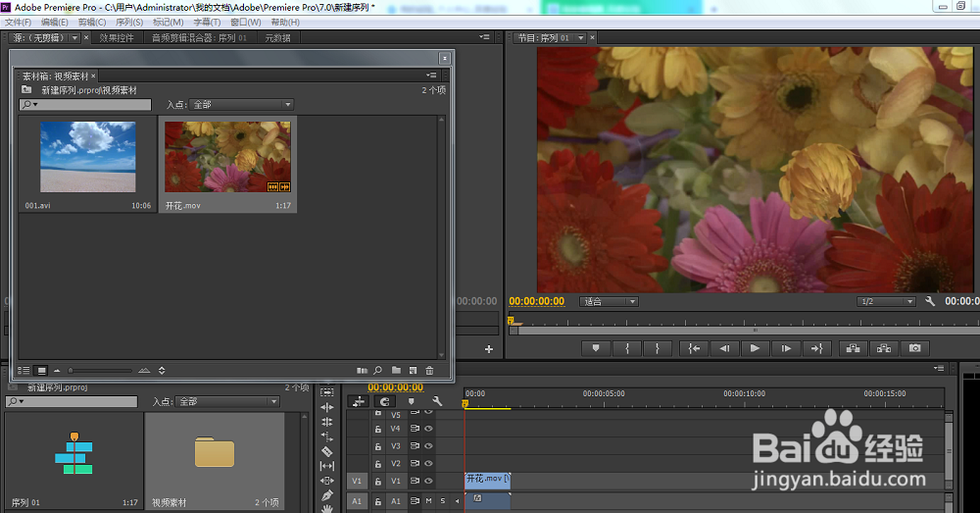The width and height of the screenshot is (980, 513).
Task: Open the 字幕(T) menu
Action: pos(207,22)
